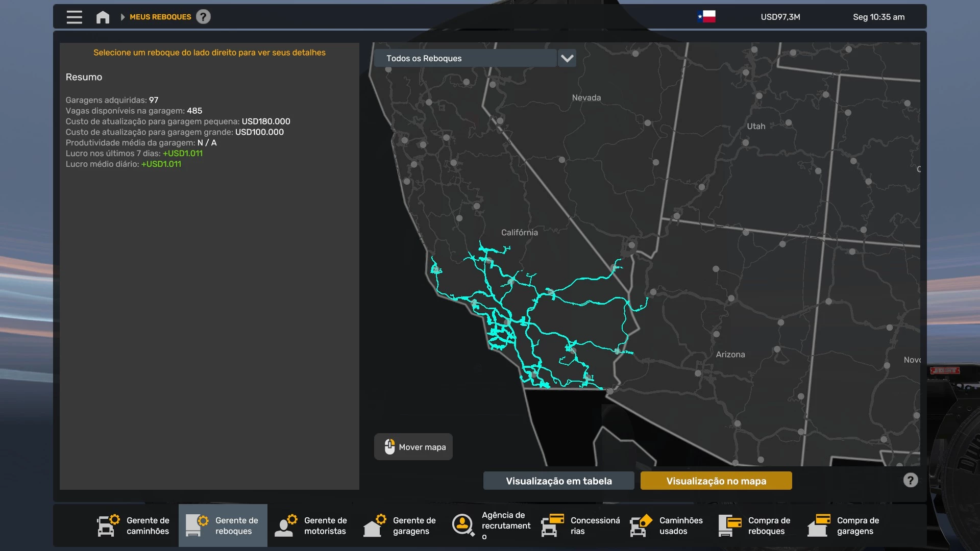The width and height of the screenshot is (980, 551).
Task: Switch to Visualização em tabela
Action: (558, 481)
